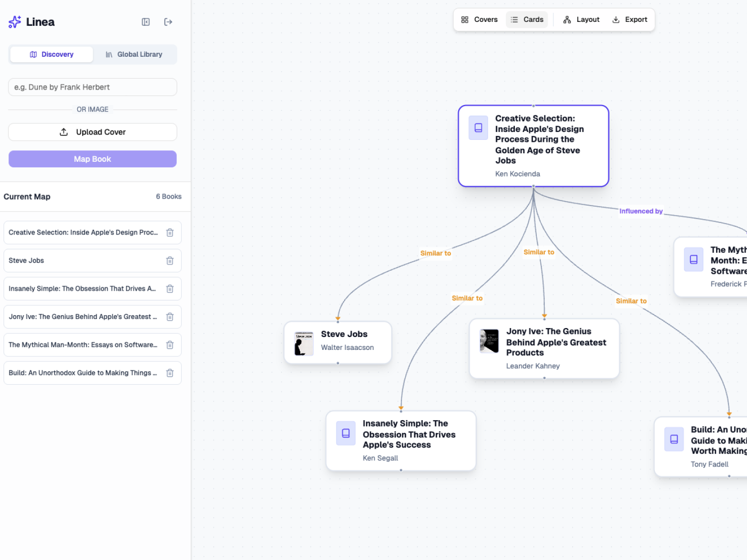Click the 'Influenced by' edge label
747x560 pixels.
tap(641, 211)
